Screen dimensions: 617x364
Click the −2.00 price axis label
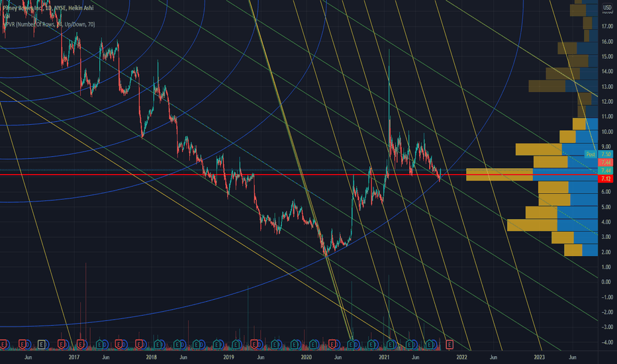click(x=606, y=312)
